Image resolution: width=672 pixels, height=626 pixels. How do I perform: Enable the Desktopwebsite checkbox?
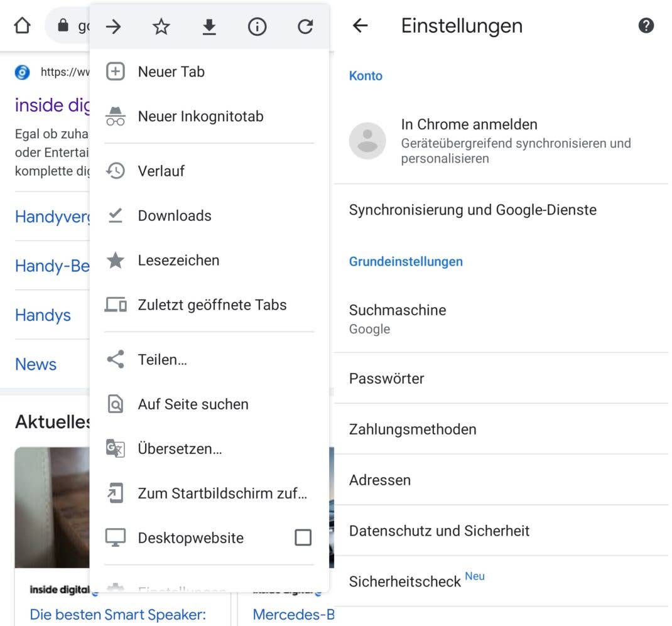coord(303,537)
